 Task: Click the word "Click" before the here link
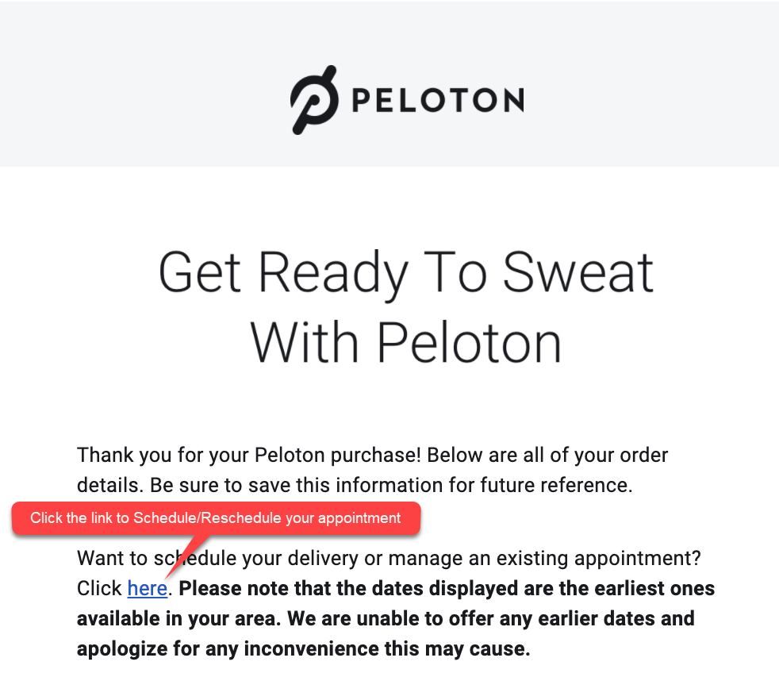tap(99, 589)
